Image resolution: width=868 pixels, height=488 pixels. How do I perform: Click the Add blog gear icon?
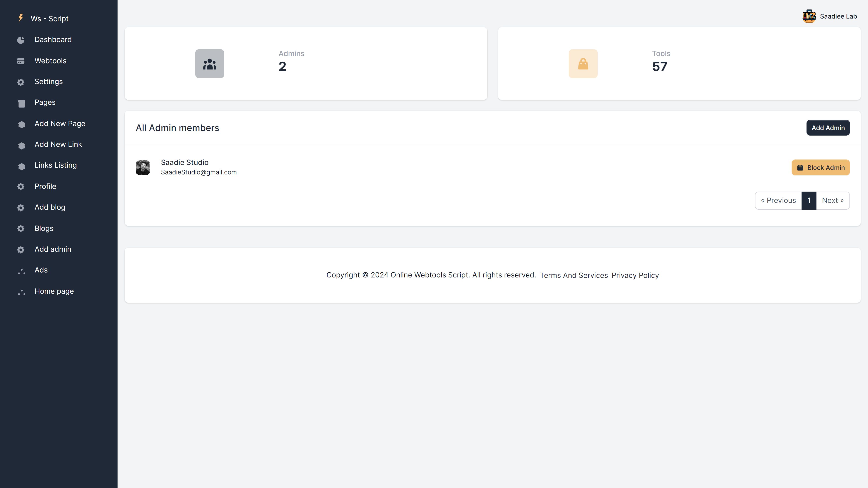pos(21,208)
